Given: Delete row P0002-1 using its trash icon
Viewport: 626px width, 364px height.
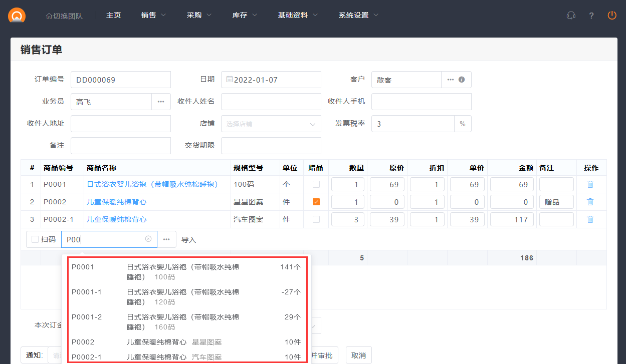Looking at the screenshot, I should [x=590, y=219].
